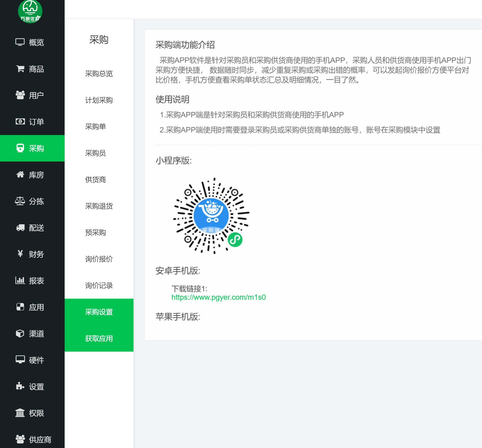
Task: Open the 供货商 submenu entry
Action: (95, 180)
